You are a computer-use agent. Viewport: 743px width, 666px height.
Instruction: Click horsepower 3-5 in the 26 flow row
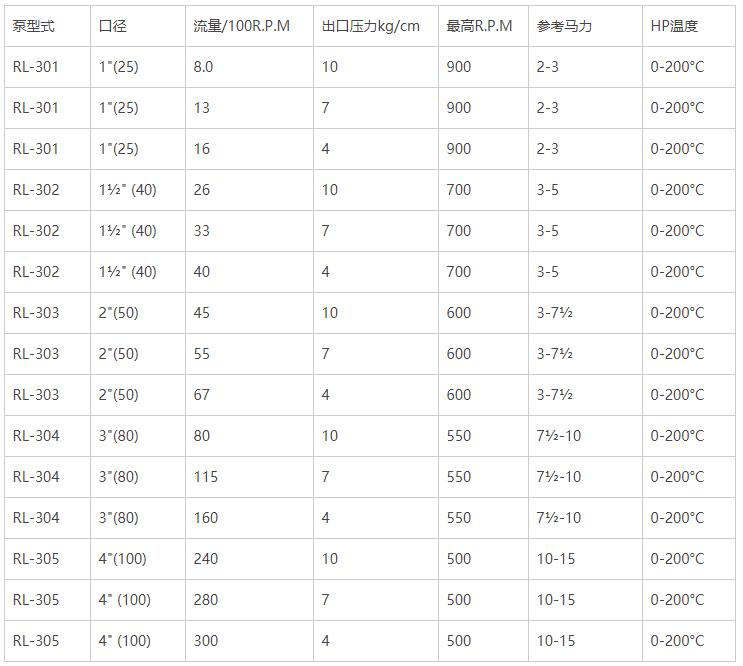coord(547,190)
